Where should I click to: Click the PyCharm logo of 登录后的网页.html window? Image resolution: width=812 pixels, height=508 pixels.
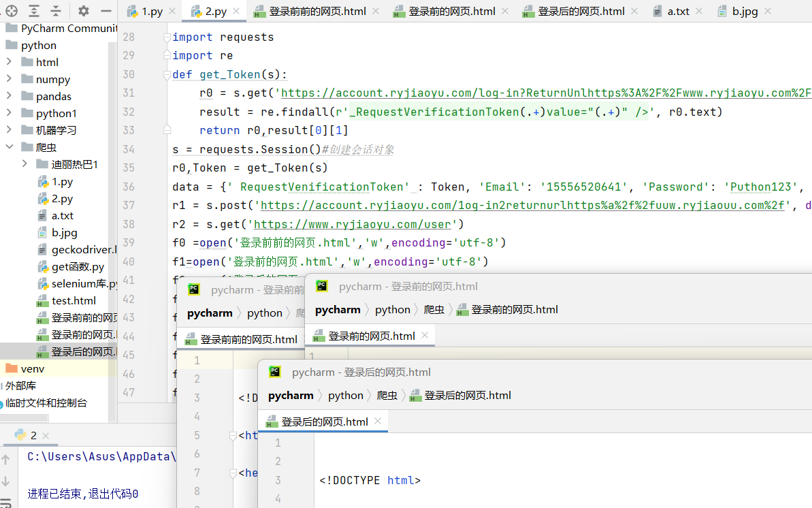275,372
